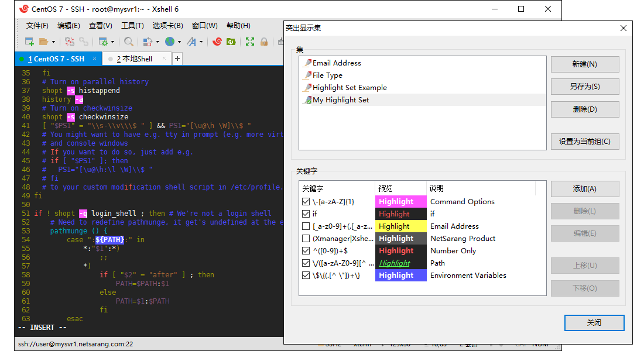Enable the NetSarang Product keyword checkbox
The height and width of the screenshot is (351, 644).
306,238
